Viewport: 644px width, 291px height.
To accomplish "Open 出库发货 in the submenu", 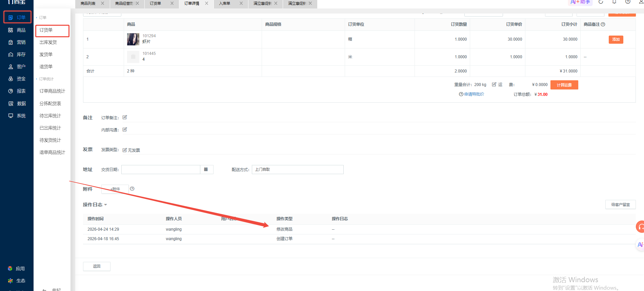I will [x=48, y=42].
